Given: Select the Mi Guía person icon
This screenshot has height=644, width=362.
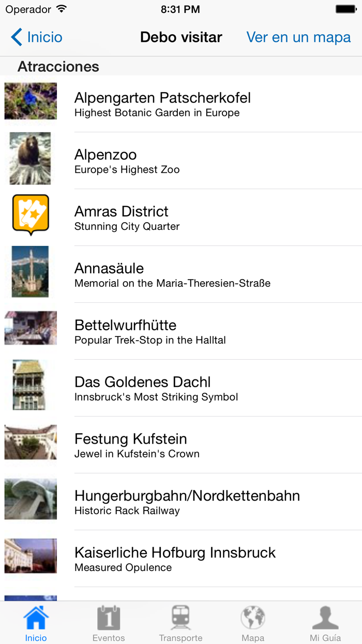Looking at the screenshot, I should [325, 616].
